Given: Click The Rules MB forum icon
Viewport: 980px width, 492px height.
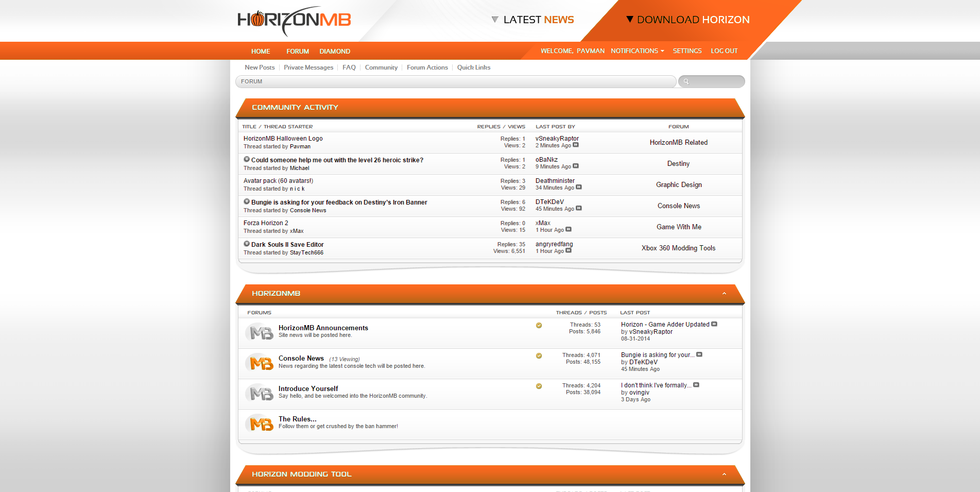Looking at the screenshot, I should [260, 424].
